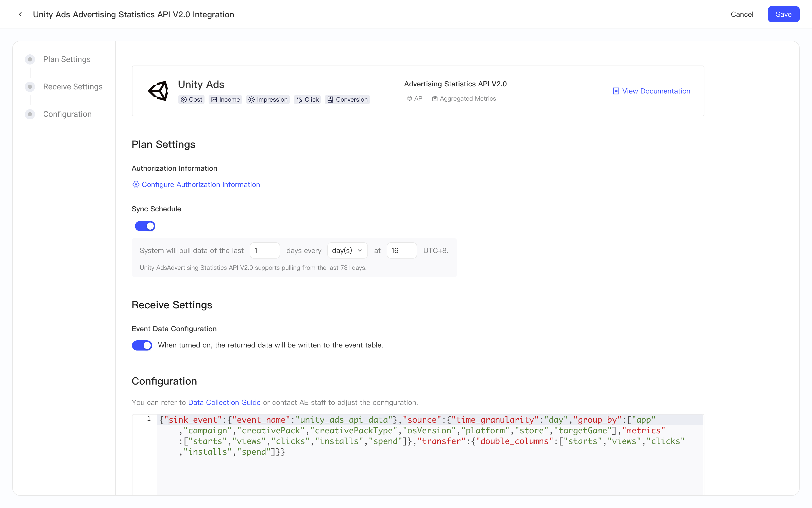Disable the Event Data Configuration toggle

(142, 345)
